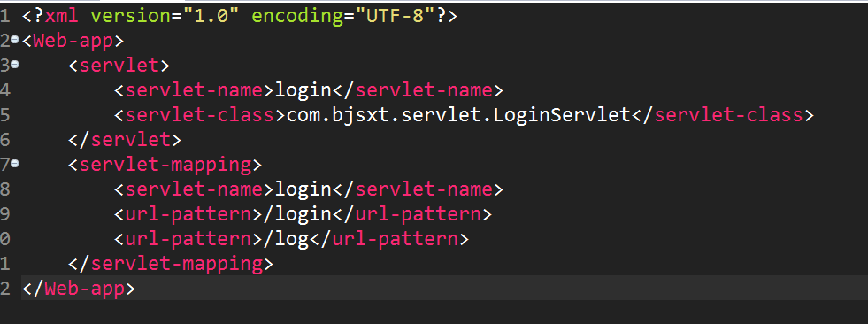
Task: Click the closing servlet tag on line 6
Action: pos(125,140)
